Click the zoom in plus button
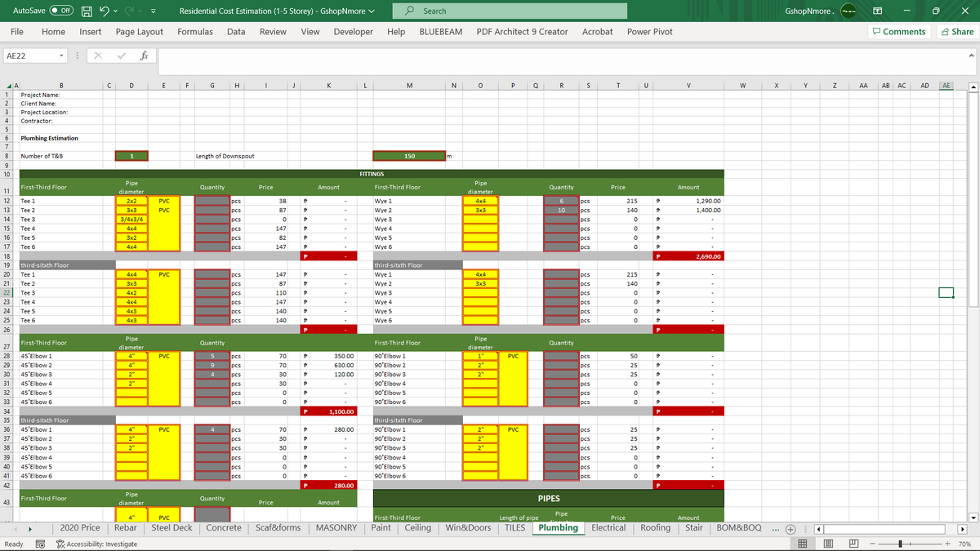The height and width of the screenshot is (551, 980). tap(947, 544)
